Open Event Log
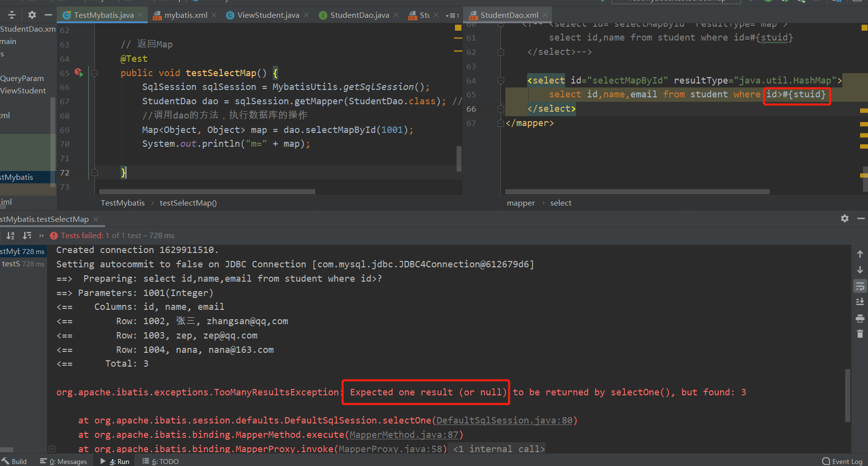This screenshot has width=868, height=466. [x=842, y=461]
